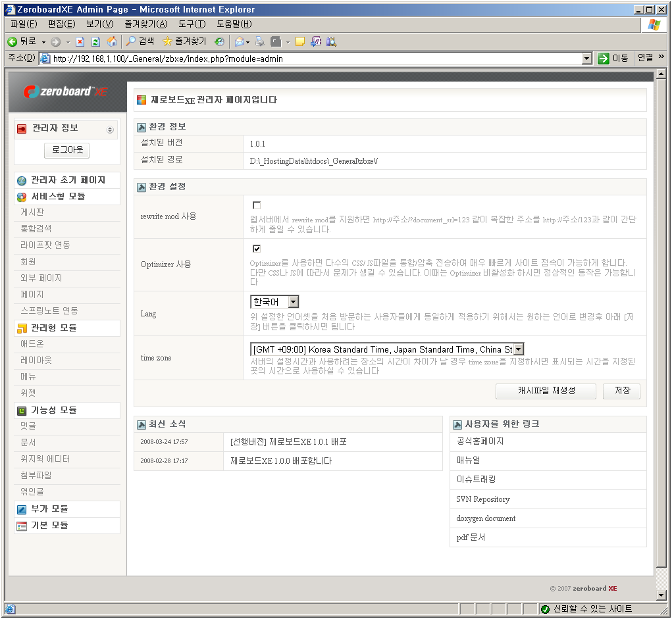672x619 pixels.
Task: Click the 서비스형 모듈 section icon
Action: pos(22,197)
